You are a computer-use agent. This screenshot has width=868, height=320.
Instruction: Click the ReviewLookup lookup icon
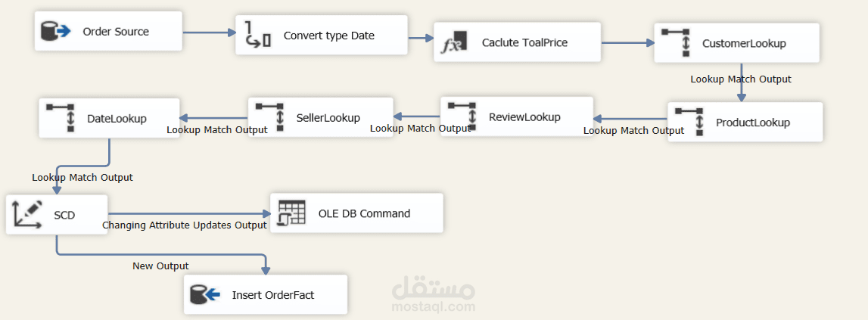[462, 116]
